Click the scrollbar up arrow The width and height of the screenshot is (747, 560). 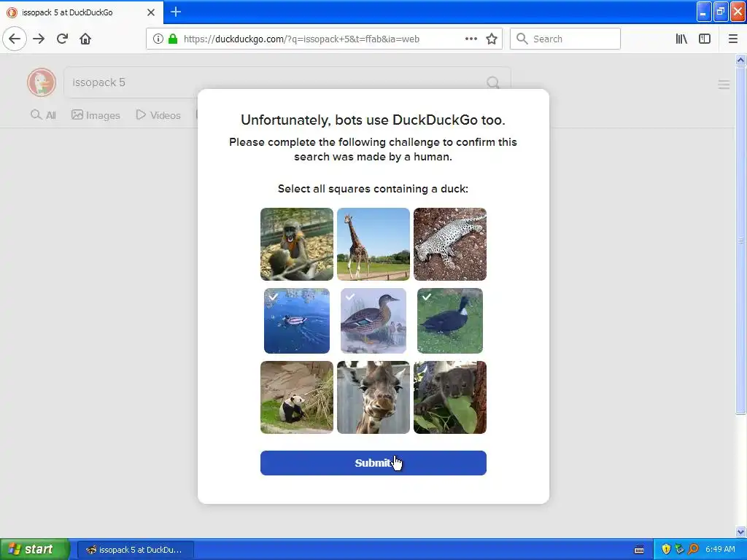point(740,60)
